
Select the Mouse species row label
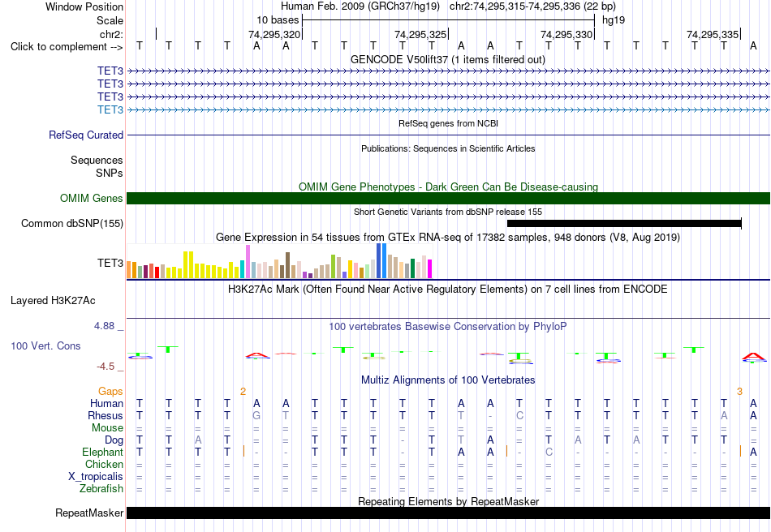[107, 428]
